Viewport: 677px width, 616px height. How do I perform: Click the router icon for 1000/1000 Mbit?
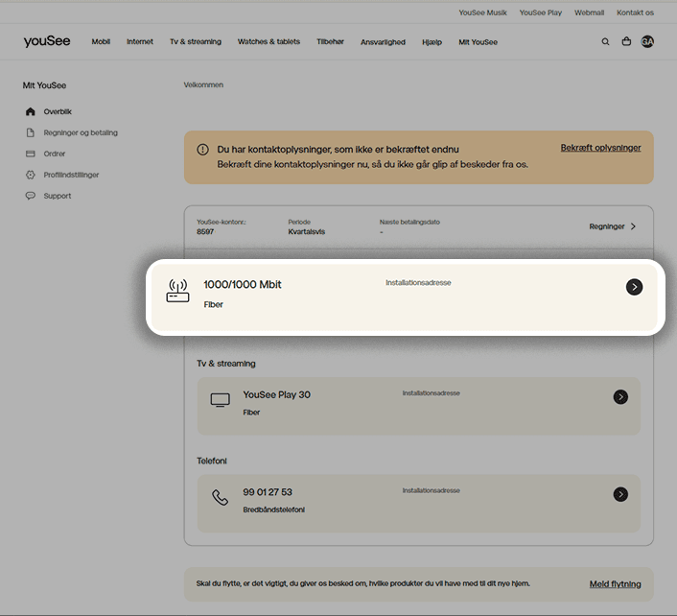177,292
